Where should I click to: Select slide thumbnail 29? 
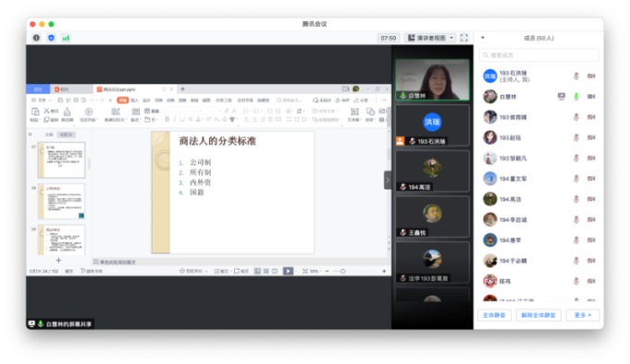pos(61,240)
